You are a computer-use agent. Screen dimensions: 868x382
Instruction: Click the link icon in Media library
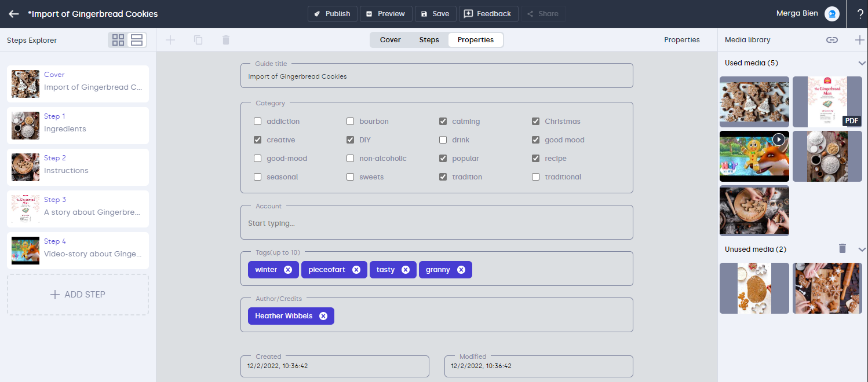pos(831,40)
